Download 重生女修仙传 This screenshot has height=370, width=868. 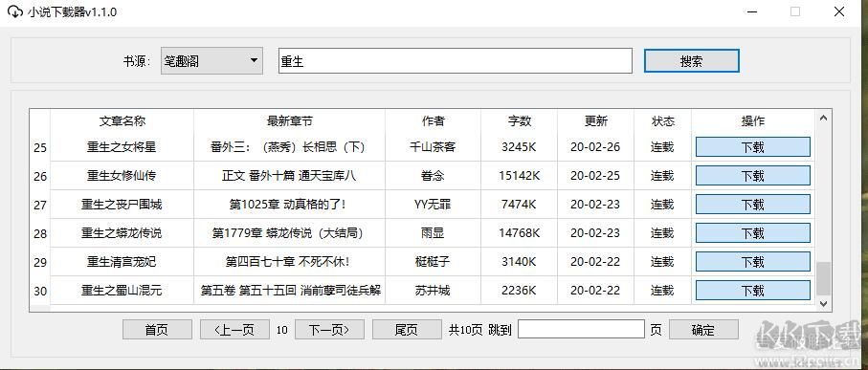pyautogui.click(x=753, y=176)
